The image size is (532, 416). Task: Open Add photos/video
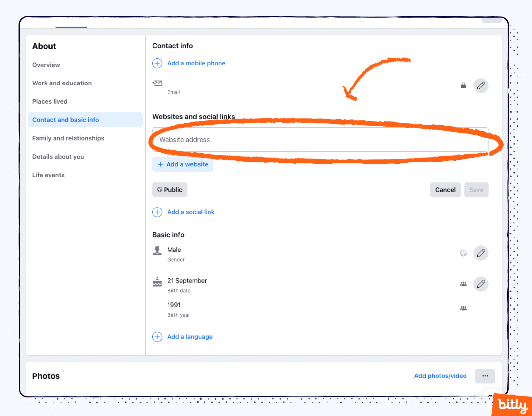pyautogui.click(x=440, y=376)
